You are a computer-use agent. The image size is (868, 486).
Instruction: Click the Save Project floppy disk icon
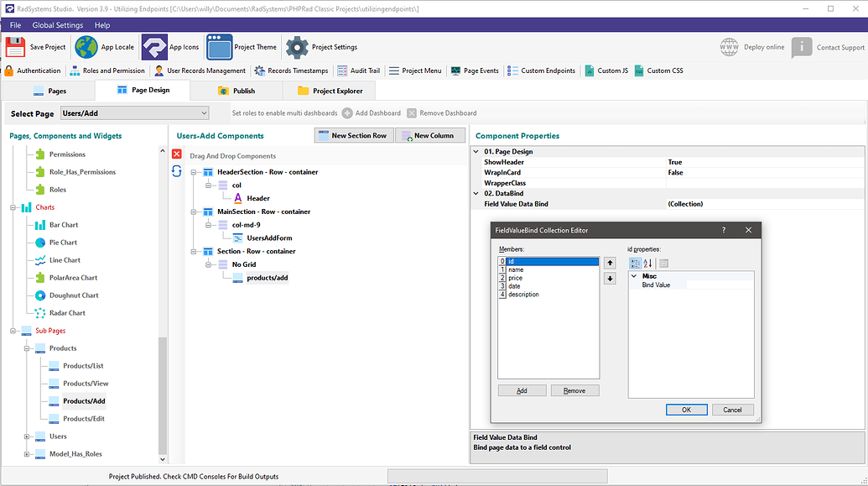(15, 47)
